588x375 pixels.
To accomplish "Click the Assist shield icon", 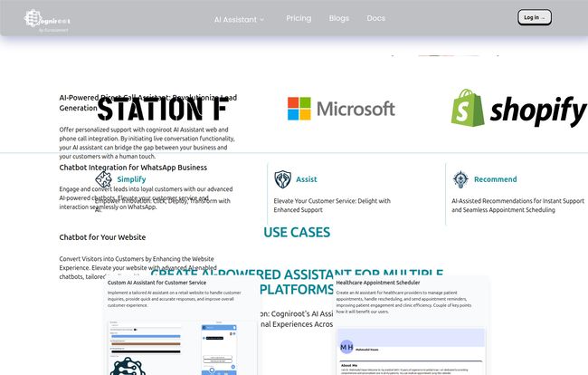I will point(283,179).
